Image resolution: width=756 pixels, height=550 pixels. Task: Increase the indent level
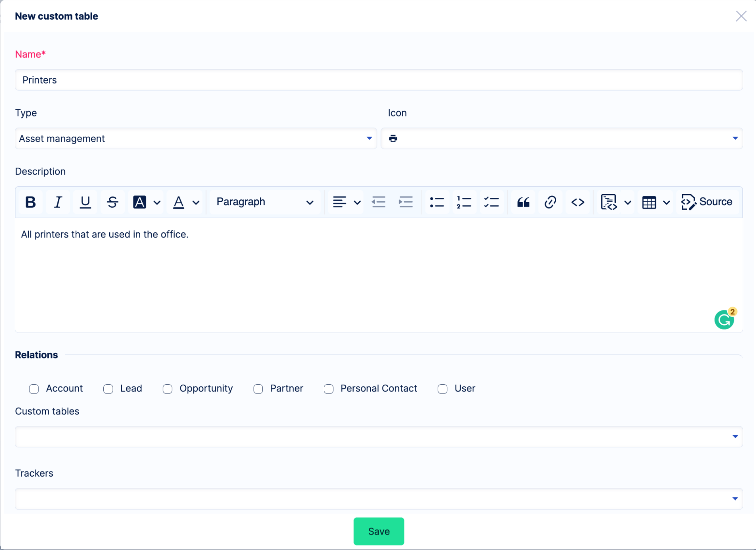click(406, 202)
